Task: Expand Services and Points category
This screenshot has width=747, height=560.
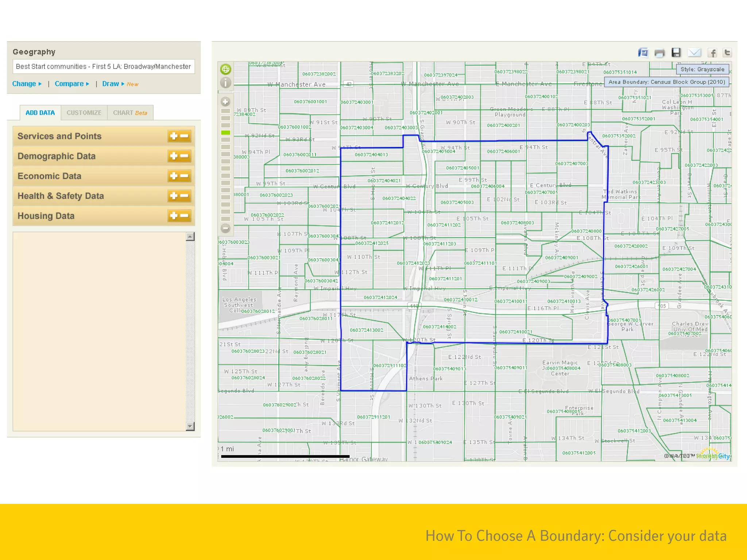Action: 174,136
